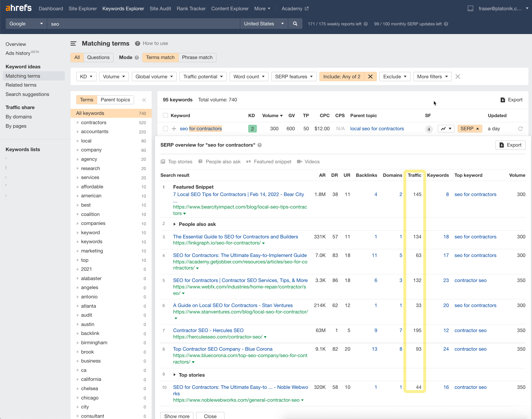Switch to the Parent topics tab

(115, 100)
